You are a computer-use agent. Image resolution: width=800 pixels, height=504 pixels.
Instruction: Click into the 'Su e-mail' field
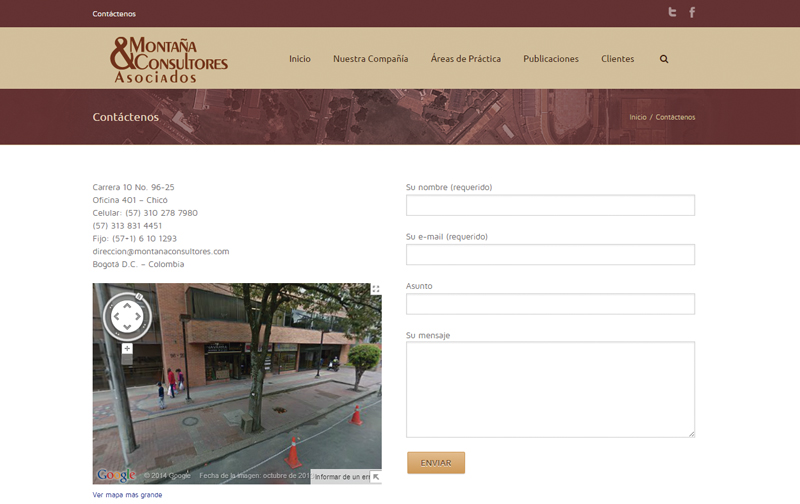550,255
